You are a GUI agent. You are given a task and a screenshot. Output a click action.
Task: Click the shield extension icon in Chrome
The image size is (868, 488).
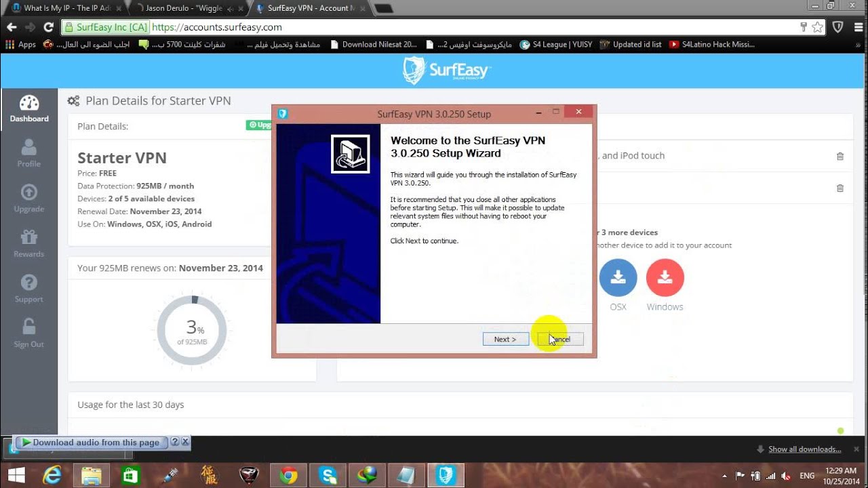coord(837,27)
